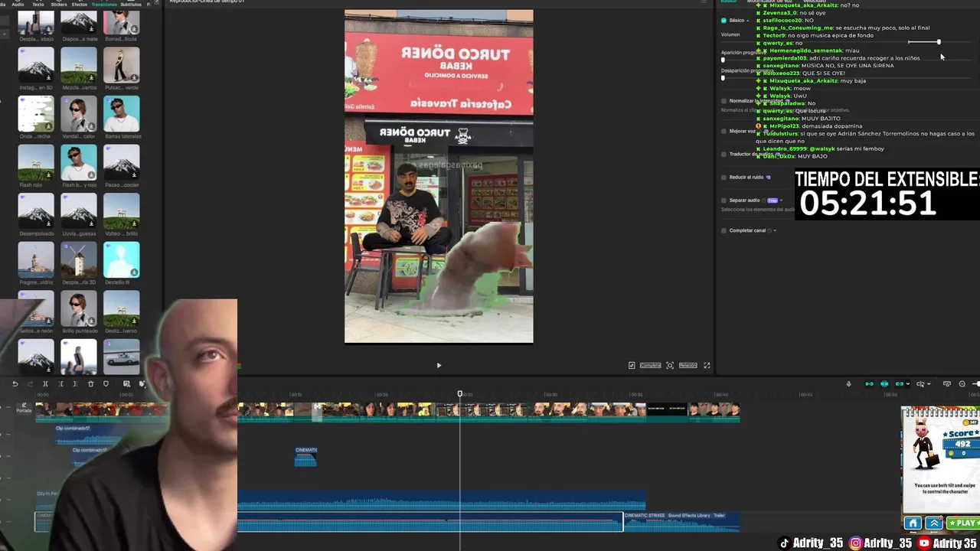Click the Aparición progresiva slider handle
This screenshot has width=980, height=551.
pos(723,60)
